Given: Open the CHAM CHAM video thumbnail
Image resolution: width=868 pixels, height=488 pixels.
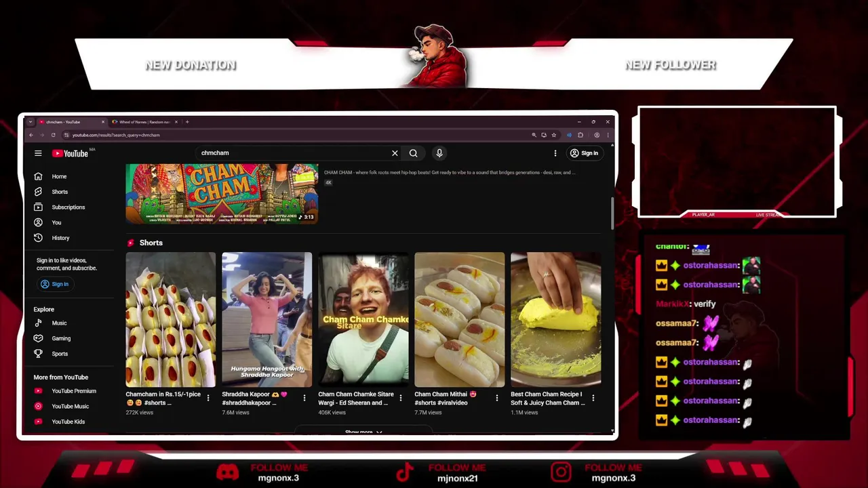Looking at the screenshot, I should click(222, 194).
